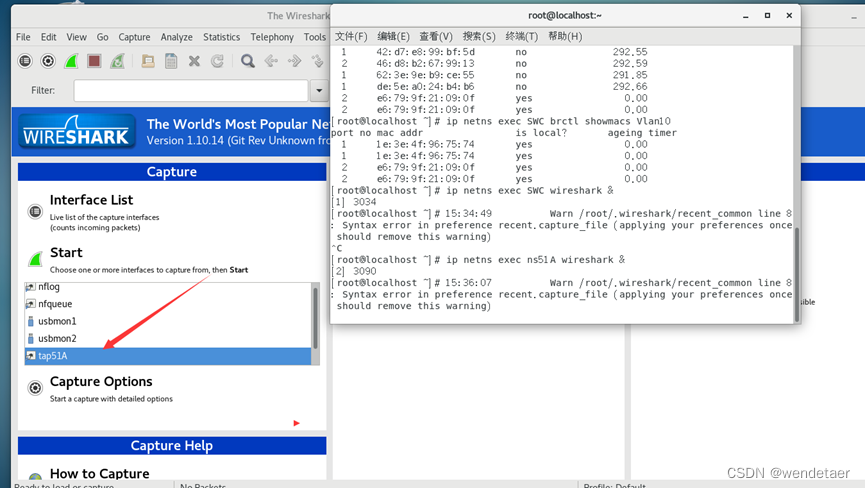
Task: Open the File menu in Wireshark
Action: coord(23,37)
